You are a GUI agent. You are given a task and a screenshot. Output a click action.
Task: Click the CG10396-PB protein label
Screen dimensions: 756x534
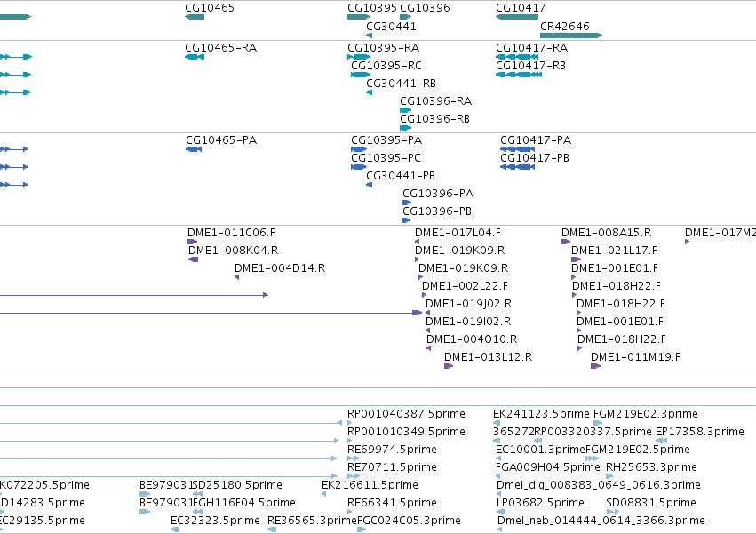pos(437,211)
